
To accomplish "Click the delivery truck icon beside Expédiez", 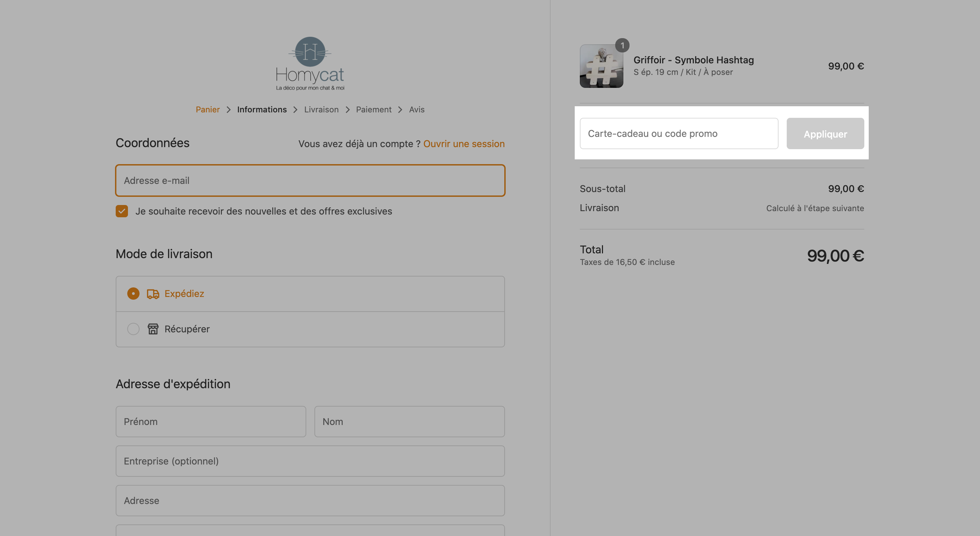I will point(153,294).
